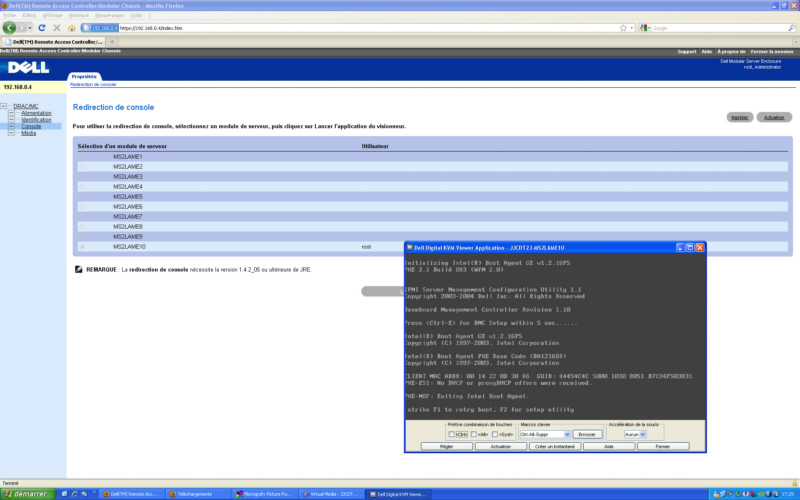
Task: Click Aide button in KVM viewer
Action: [609, 446]
